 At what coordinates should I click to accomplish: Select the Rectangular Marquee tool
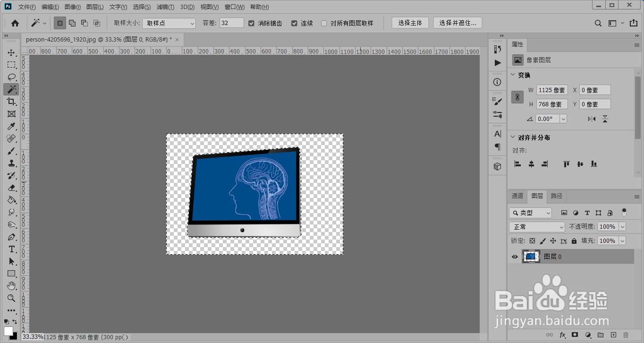(x=11, y=65)
